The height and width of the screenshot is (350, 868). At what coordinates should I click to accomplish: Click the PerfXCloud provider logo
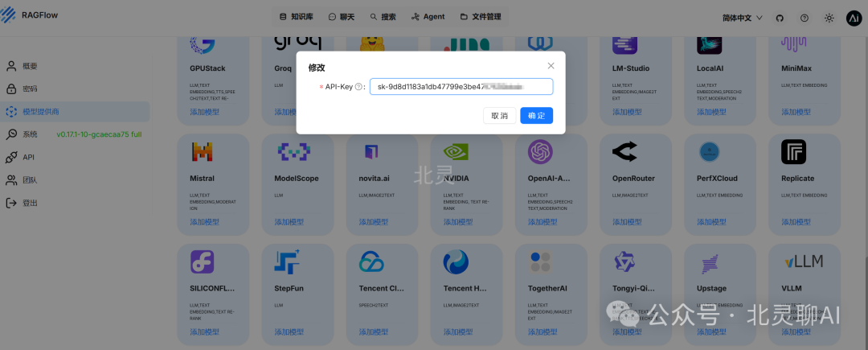click(709, 152)
